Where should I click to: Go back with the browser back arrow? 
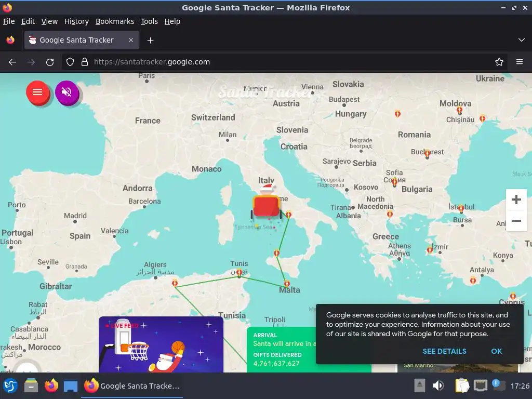coord(12,62)
